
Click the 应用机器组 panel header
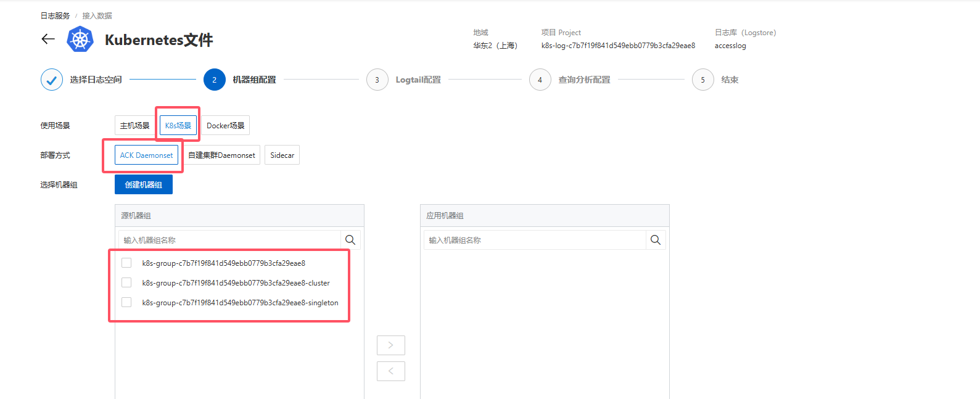[545, 215]
